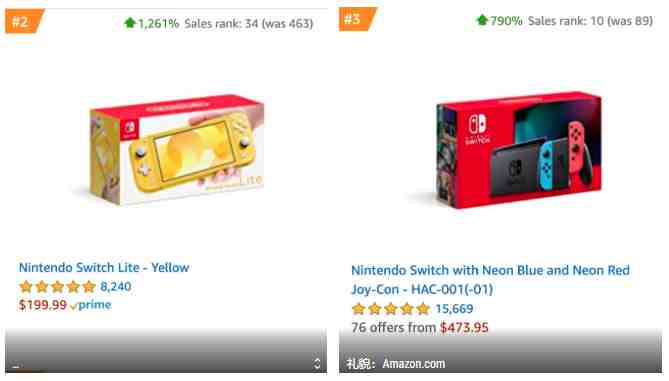Click the Sales rank: 10 (was 89) text

[x=590, y=20]
